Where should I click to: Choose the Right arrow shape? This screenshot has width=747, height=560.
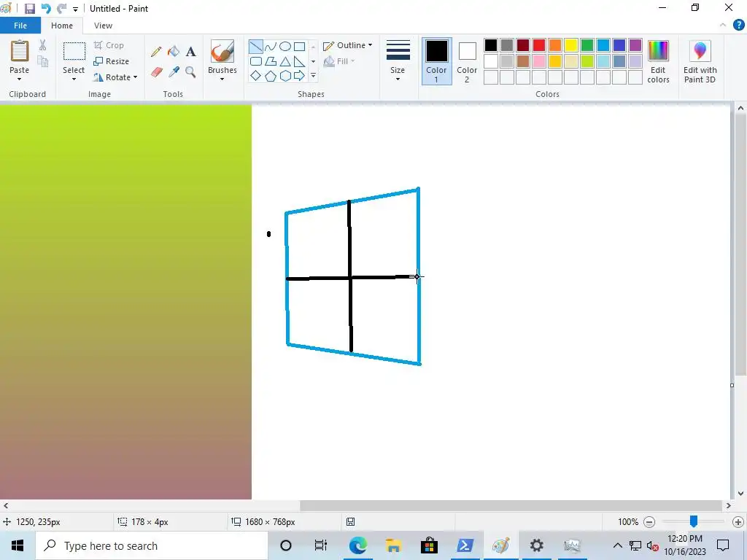300,76
